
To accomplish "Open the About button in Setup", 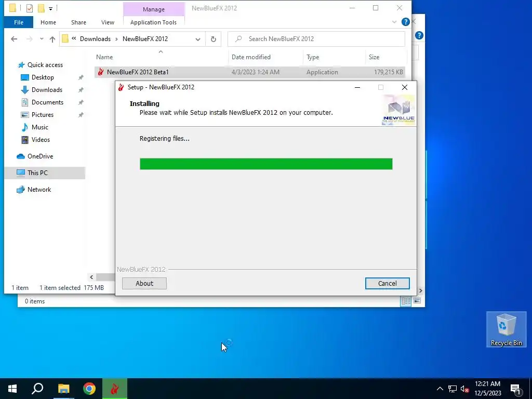I will [144, 283].
